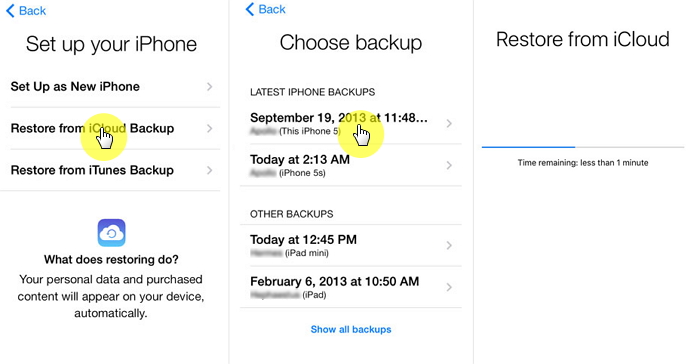Viewport: 700px width, 364px height.
Task: Tap chevron next to Today at 2:13 AM
Action: (450, 165)
